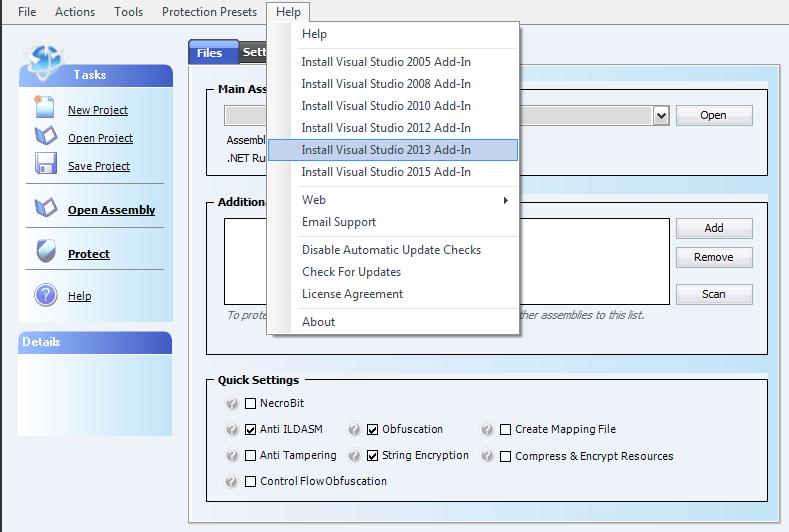Click help icon beside NecroBit option
789x532 pixels.
(232, 404)
